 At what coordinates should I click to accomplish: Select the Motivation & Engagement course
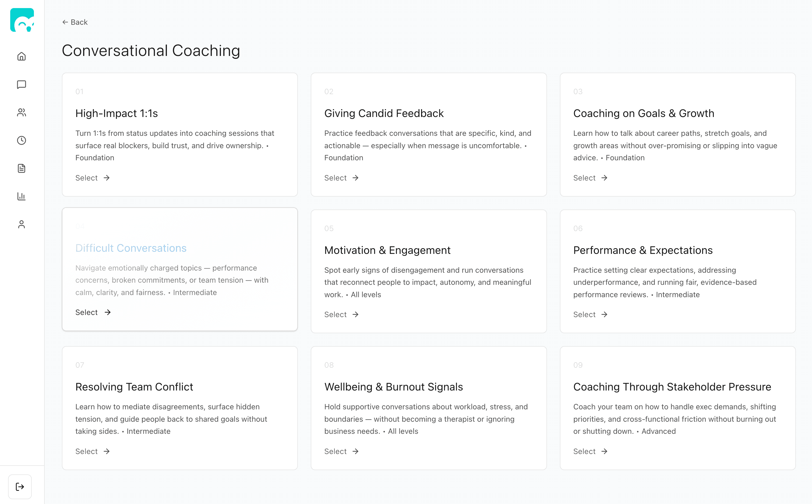pyautogui.click(x=341, y=314)
